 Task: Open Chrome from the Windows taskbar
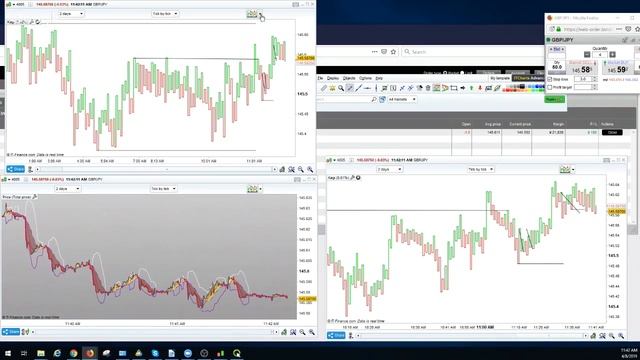point(73,353)
